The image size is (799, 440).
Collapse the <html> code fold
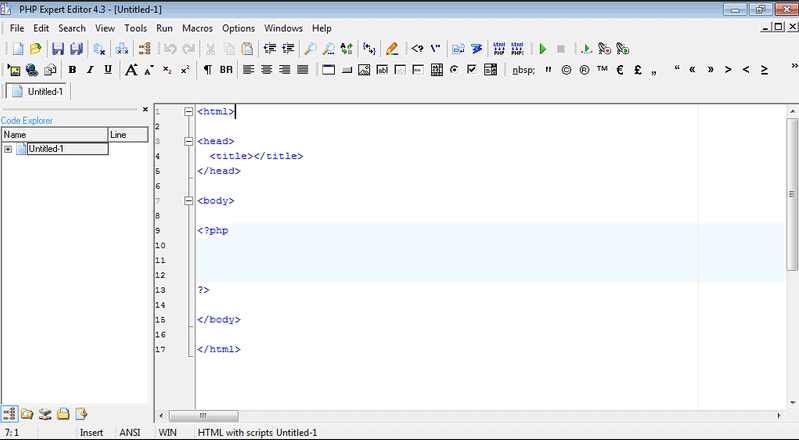[x=189, y=111]
